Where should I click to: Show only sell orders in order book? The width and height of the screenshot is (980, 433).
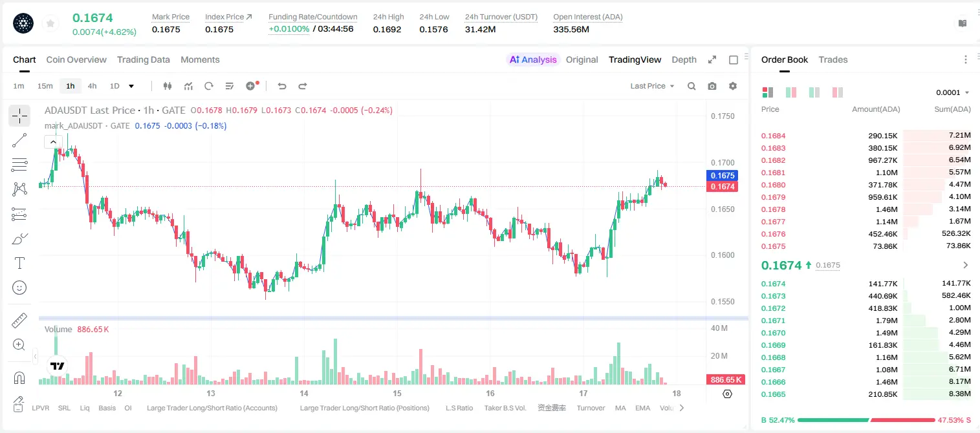point(838,92)
